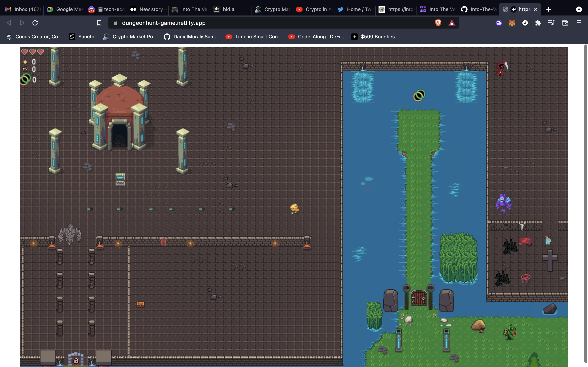This screenshot has height=367, width=588.
Task: Mute the audio on the current tab
Action: tap(513, 9)
